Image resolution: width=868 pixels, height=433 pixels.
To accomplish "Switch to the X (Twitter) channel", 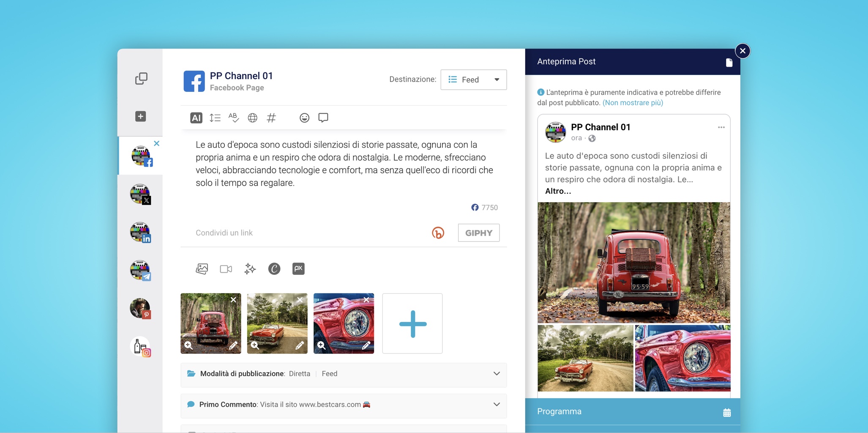I will click(140, 194).
